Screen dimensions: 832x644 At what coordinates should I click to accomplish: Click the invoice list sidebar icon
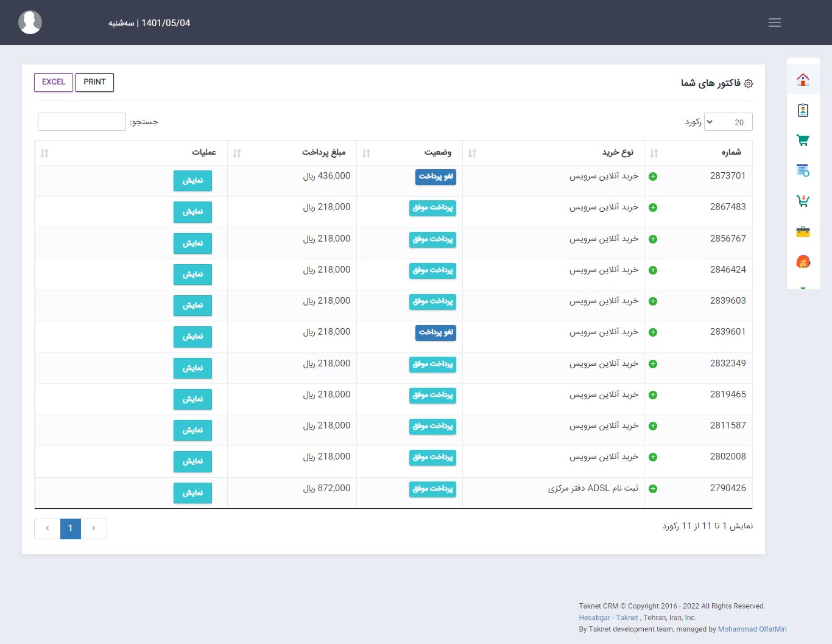(x=803, y=171)
